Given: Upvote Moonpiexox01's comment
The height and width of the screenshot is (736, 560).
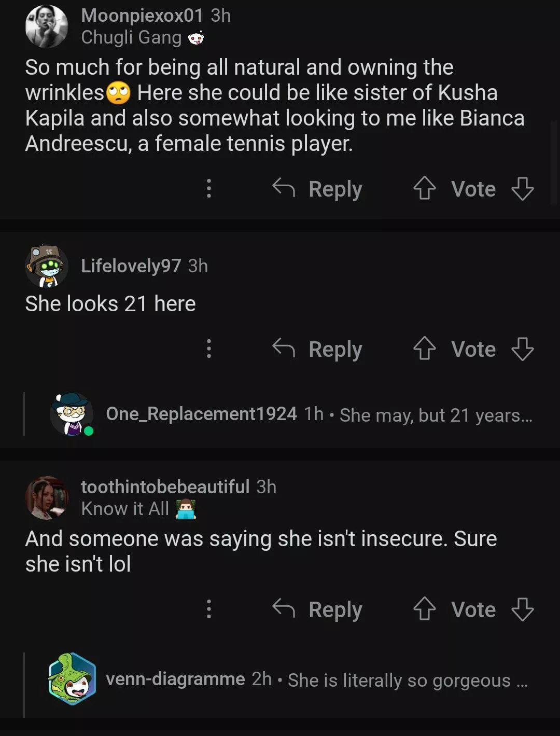Looking at the screenshot, I should click(424, 188).
